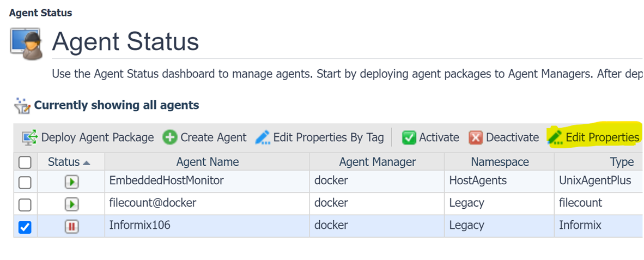Image resolution: width=644 pixels, height=260 pixels.
Task: Click paused status icon for Informix106
Action: click(x=71, y=226)
